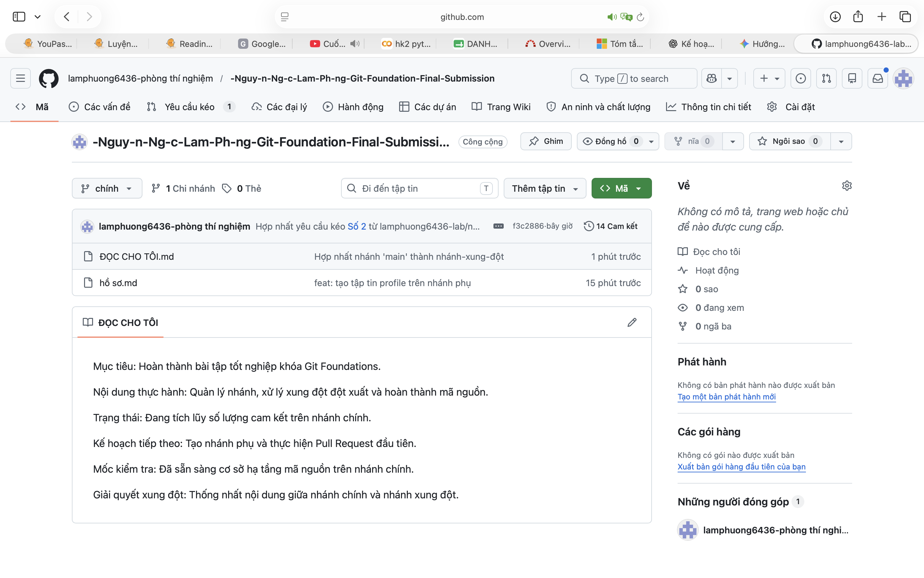Open the Copilot chat icon
The width and height of the screenshot is (924, 578).
[711, 78]
